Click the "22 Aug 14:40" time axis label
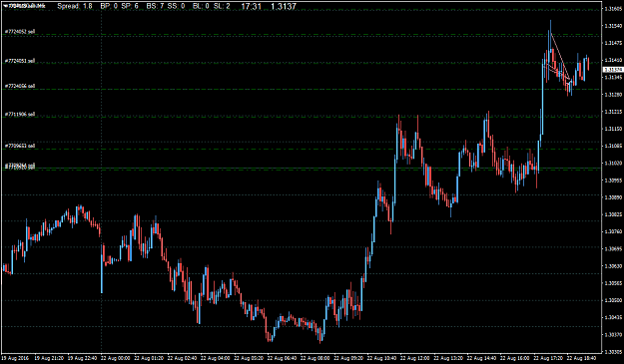Image resolution: width=624 pixels, height=364 pixels. (x=482, y=358)
